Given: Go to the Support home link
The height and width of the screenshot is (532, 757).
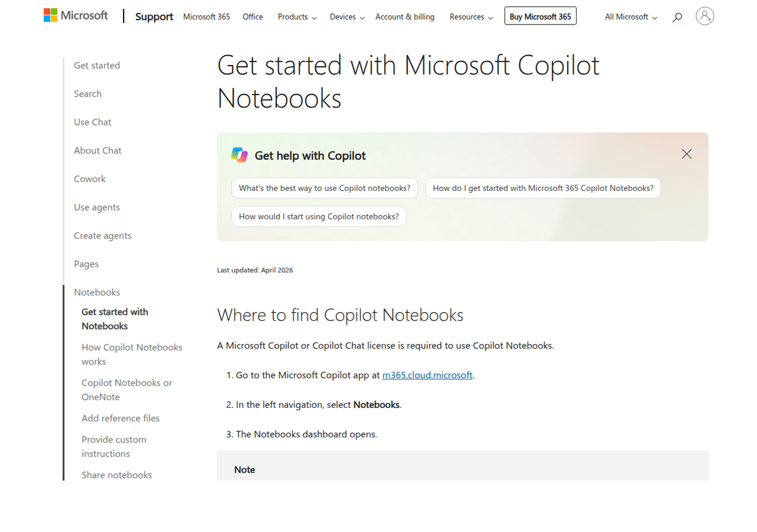Looking at the screenshot, I should coord(154,16).
